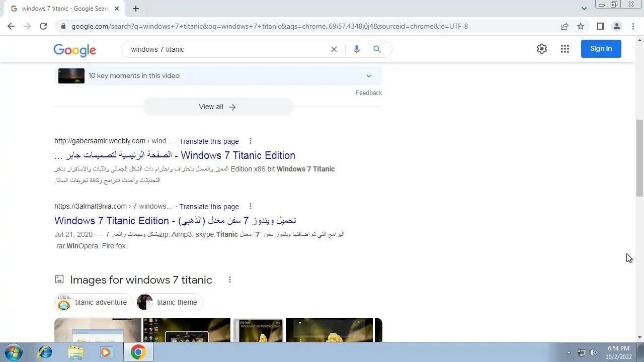Select the windows 7 titanic tab

[x=64, y=9]
